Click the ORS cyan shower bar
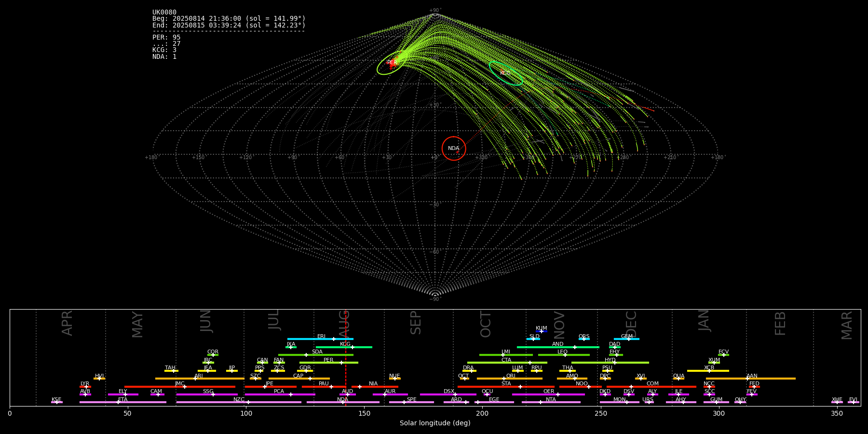868x434 pixels. pos(584,339)
